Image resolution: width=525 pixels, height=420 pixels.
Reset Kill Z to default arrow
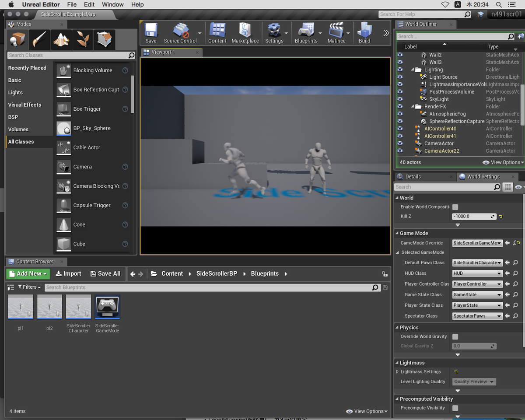click(x=500, y=217)
